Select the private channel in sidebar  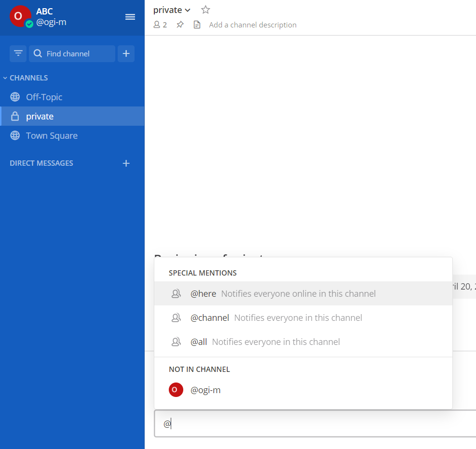tap(72, 116)
